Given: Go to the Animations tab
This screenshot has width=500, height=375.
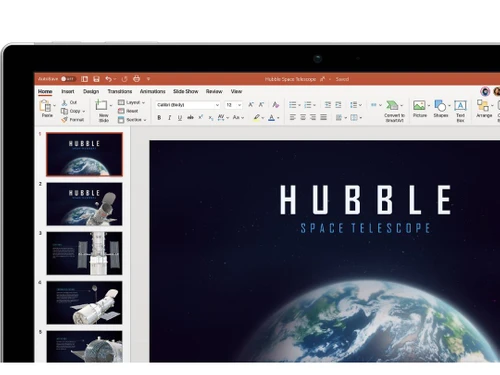Looking at the screenshot, I should [x=153, y=91].
